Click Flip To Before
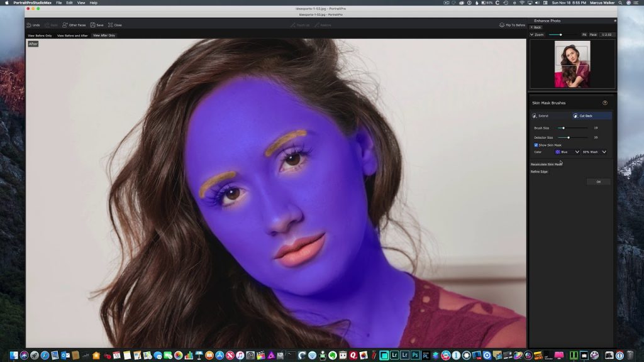 point(512,25)
